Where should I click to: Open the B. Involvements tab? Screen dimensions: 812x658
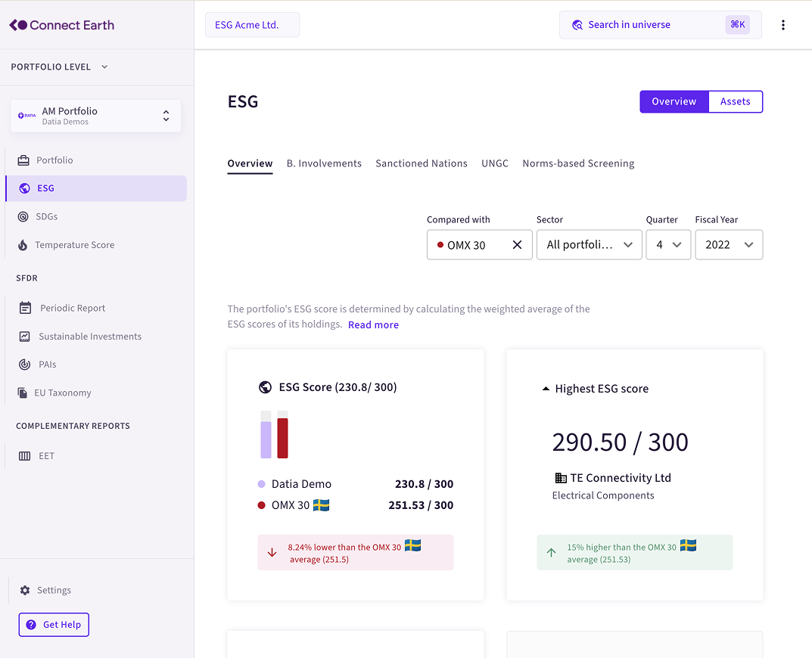pyautogui.click(x=324, y=163)
